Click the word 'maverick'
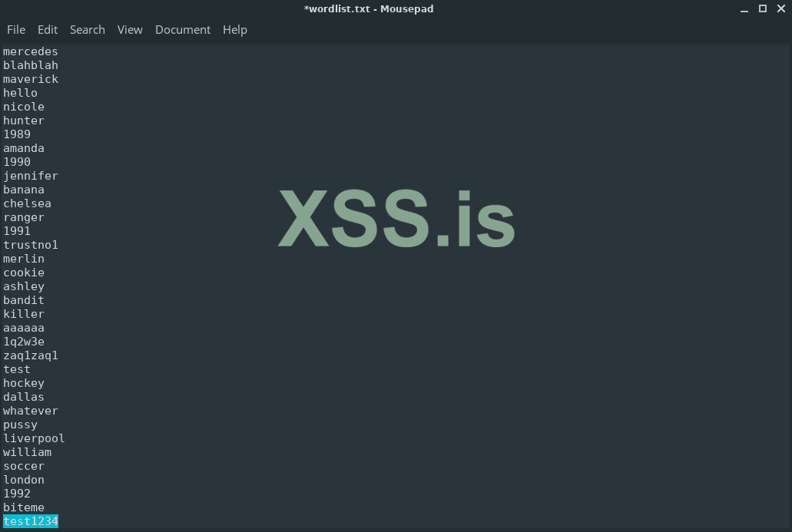792x532 pixels. pyautogui.click(x=30, y=79)
